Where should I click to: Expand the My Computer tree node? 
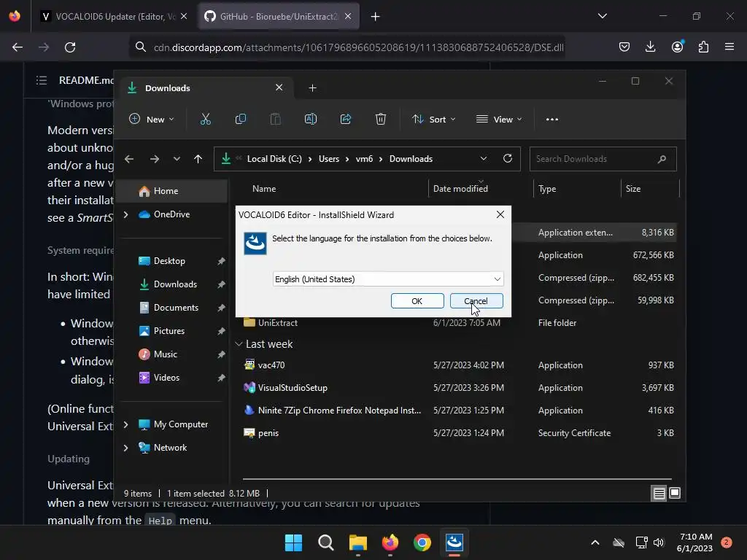[125, 424]
